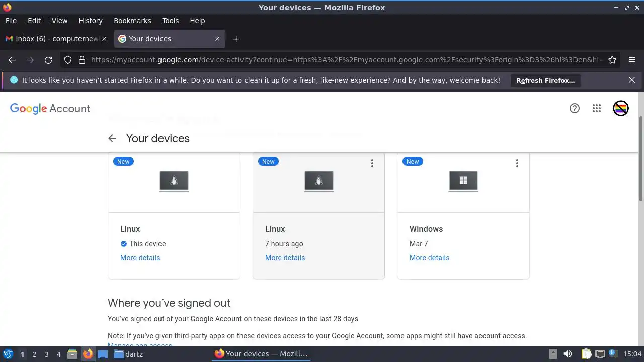Click the 7 hours ago text

pyautogui.click(x=284, y=244)
